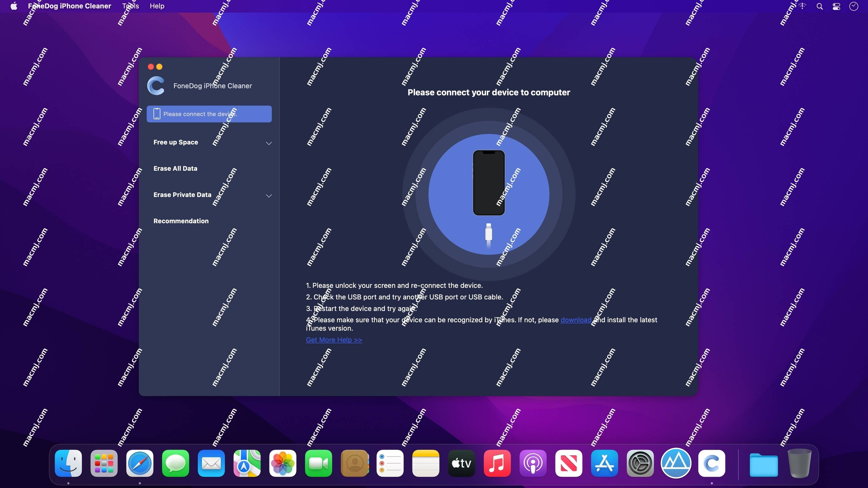The image size is (868, 488).
Task: Click Get More Help link
Action: pos(334,340)
